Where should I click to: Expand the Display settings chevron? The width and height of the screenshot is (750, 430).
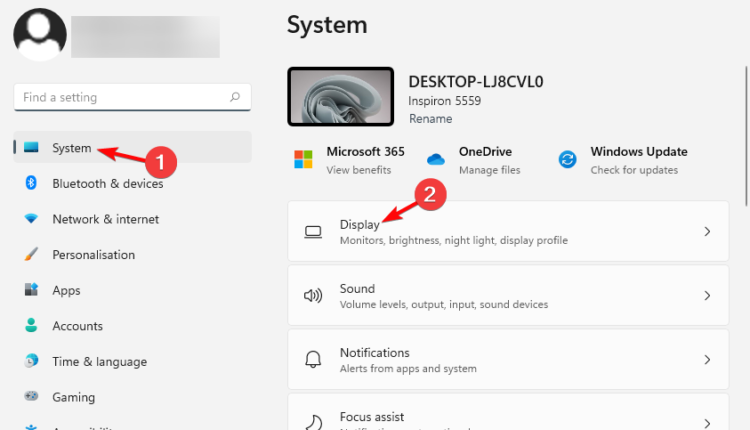coord(707,232)
